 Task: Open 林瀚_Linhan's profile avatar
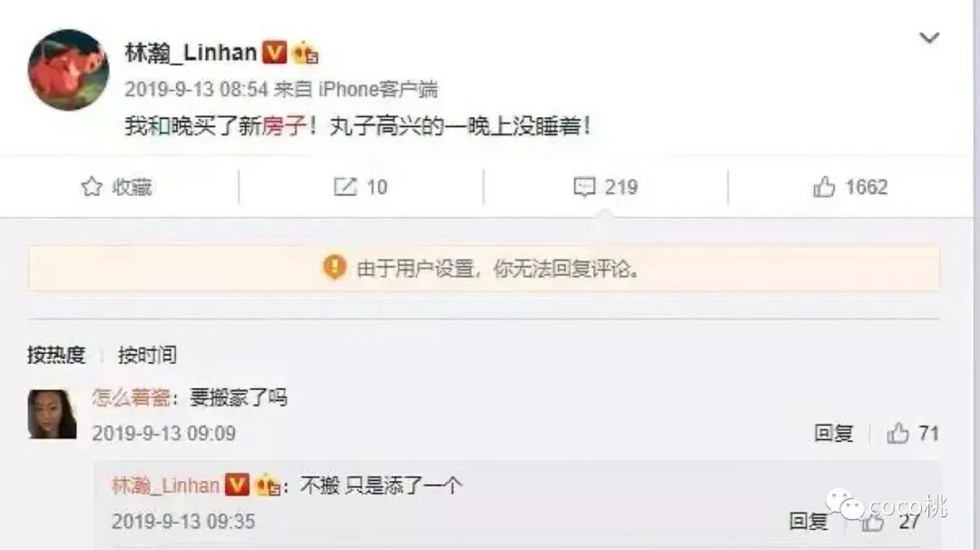point(68,70)
